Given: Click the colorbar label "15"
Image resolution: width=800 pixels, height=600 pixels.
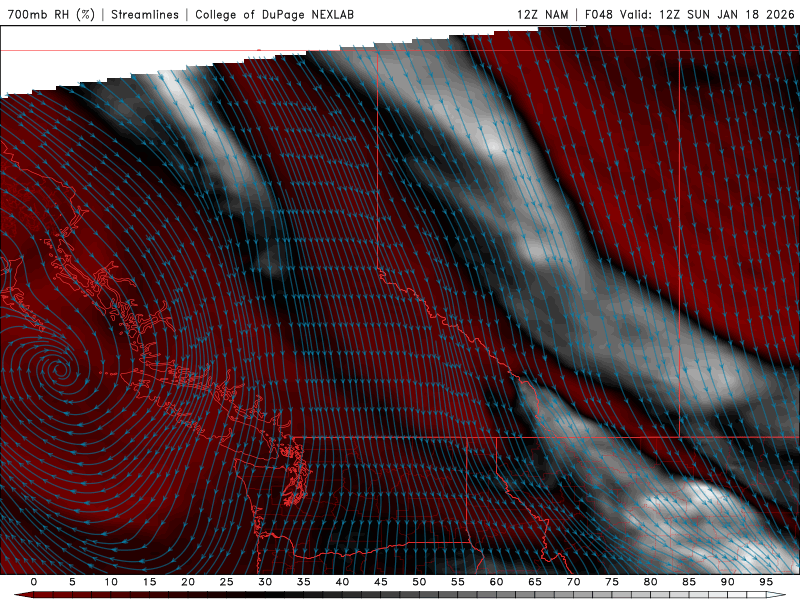Looking at the screenshot, I should point(149,582).
